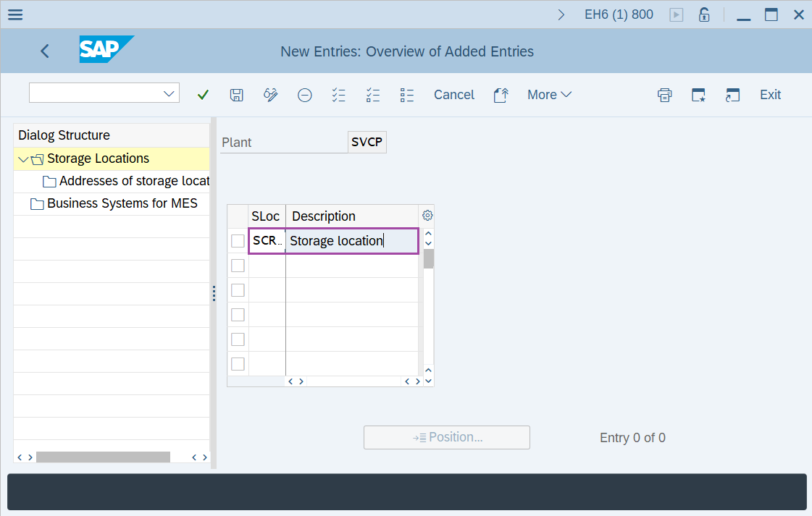Click the green checkmark Enter icon
The width and height of the screenshot is (812, 516).
click(x=203, y=95)
